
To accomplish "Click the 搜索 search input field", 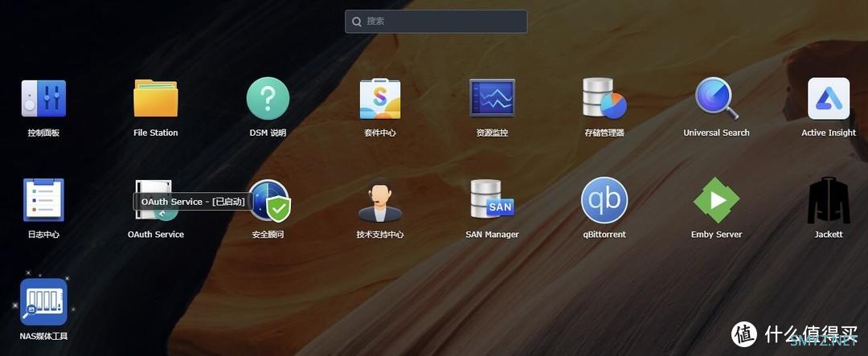I will pyautogui.click(x=436, y=22).
